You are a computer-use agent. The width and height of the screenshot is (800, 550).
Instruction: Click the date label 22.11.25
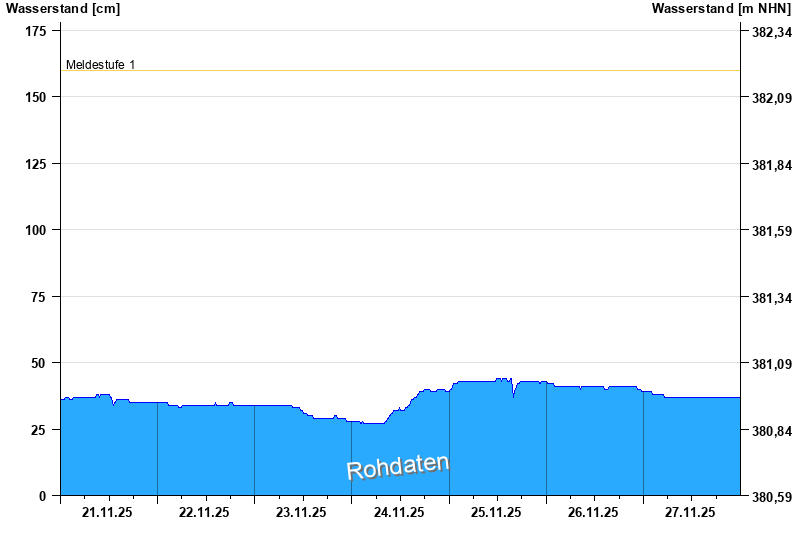[x=204, y=512]
